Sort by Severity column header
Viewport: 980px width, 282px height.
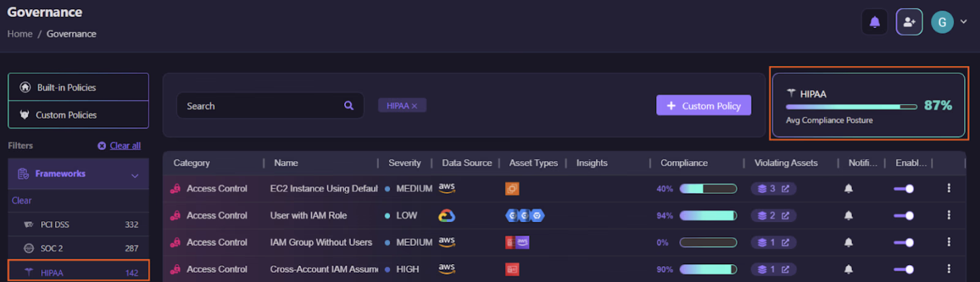(x=404, y=163)
